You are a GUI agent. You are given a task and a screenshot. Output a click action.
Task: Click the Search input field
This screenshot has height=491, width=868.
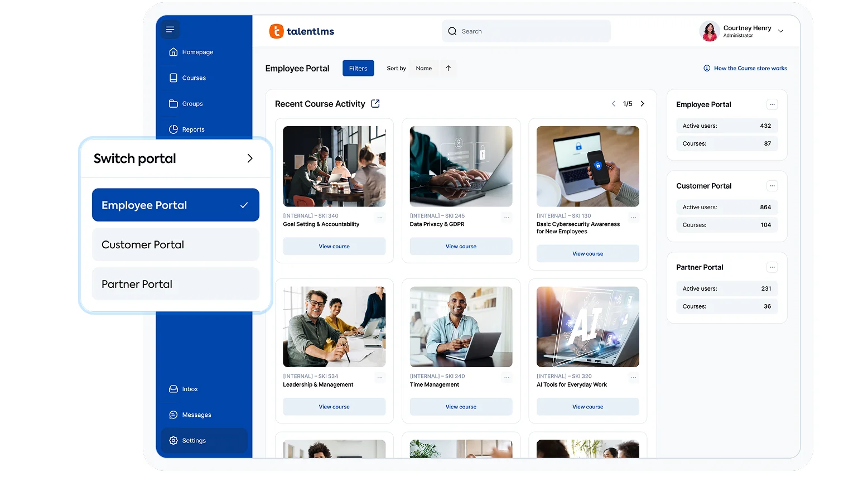(x=526, y=31)
